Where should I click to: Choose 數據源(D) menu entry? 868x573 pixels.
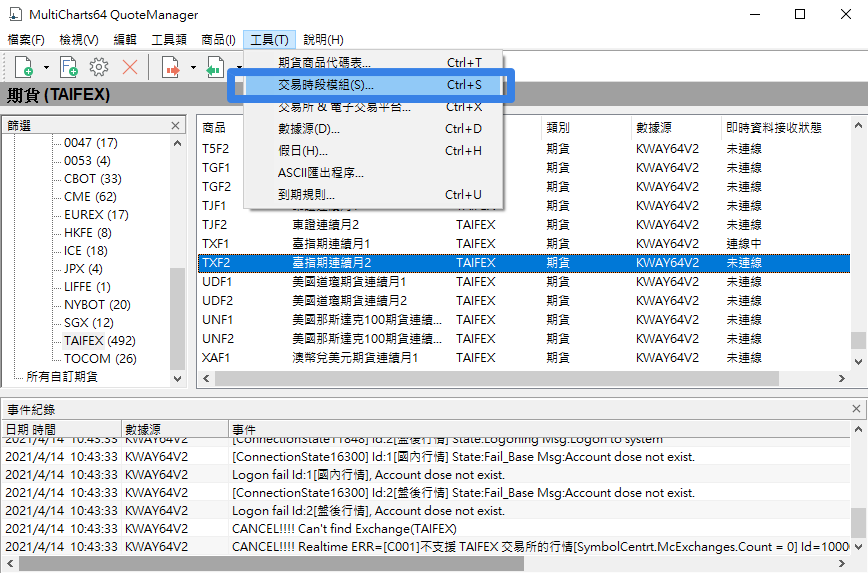tap(373, 129)
